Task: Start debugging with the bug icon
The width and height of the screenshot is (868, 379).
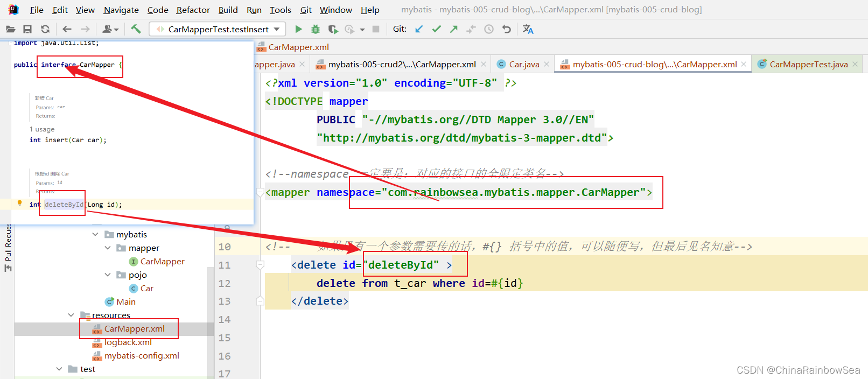Action: pos(316,29)
